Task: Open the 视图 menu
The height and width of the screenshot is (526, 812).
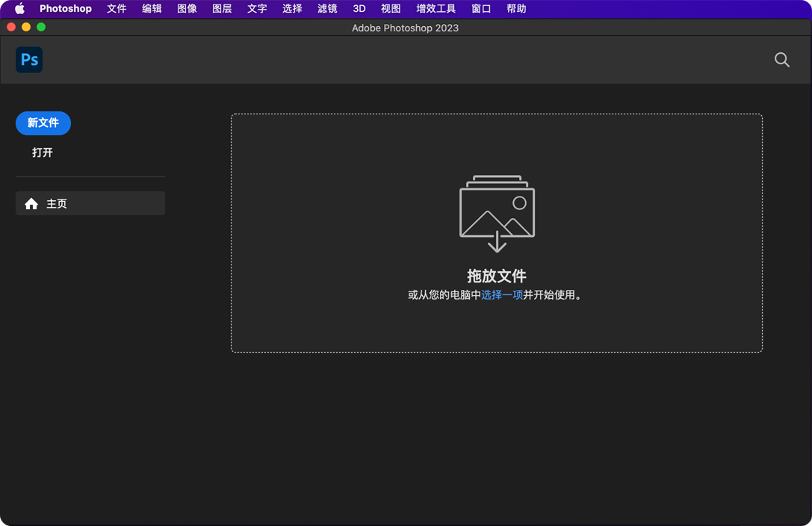Action: [391, 9]
